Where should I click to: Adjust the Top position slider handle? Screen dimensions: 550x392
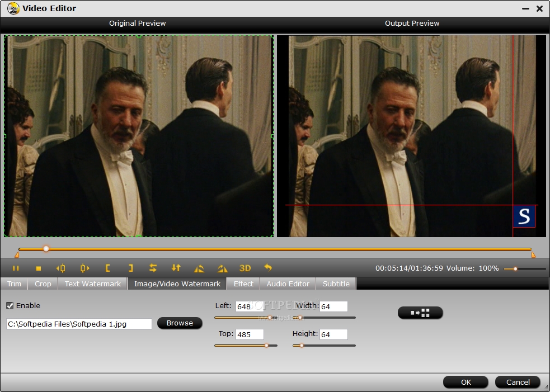coord(266,346)
